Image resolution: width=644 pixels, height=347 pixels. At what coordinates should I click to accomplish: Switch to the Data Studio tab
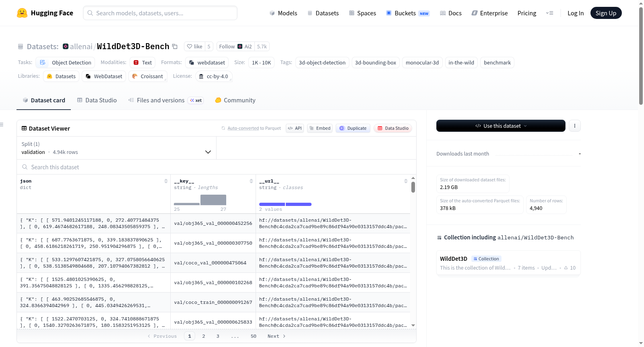pyautogui.click(x=97, y=100)
